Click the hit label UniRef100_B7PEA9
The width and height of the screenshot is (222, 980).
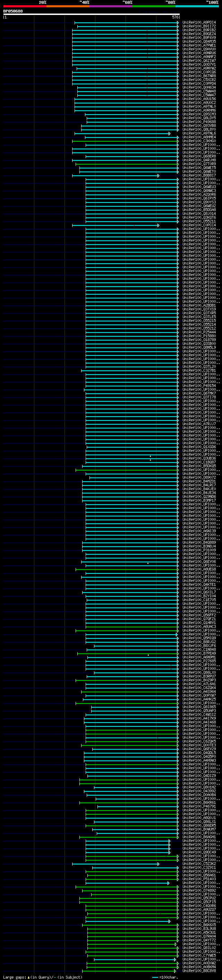click(199, 653)
